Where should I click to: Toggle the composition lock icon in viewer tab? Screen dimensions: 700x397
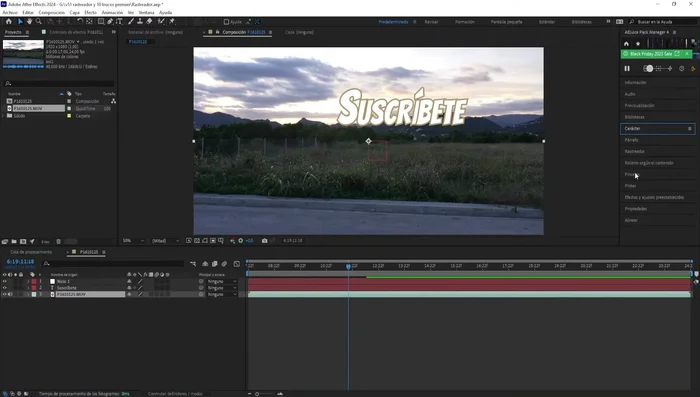tap(217, 32)
